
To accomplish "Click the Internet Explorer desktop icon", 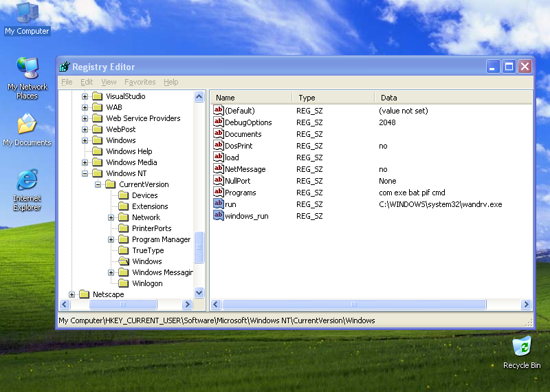I will [27, 190].
